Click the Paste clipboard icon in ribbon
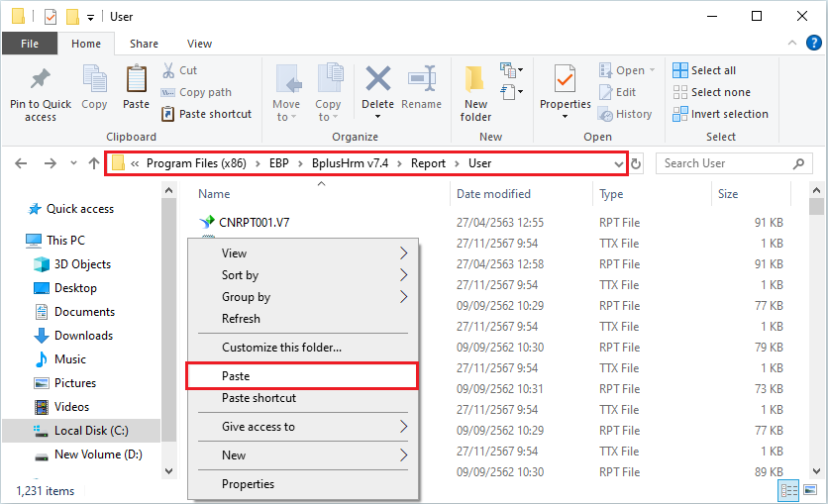This screenshot has width=828, height=504. point(136,79)
